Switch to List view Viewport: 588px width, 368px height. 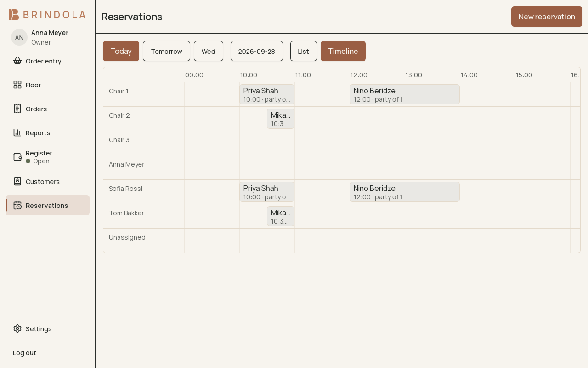(x=304, y=51)
